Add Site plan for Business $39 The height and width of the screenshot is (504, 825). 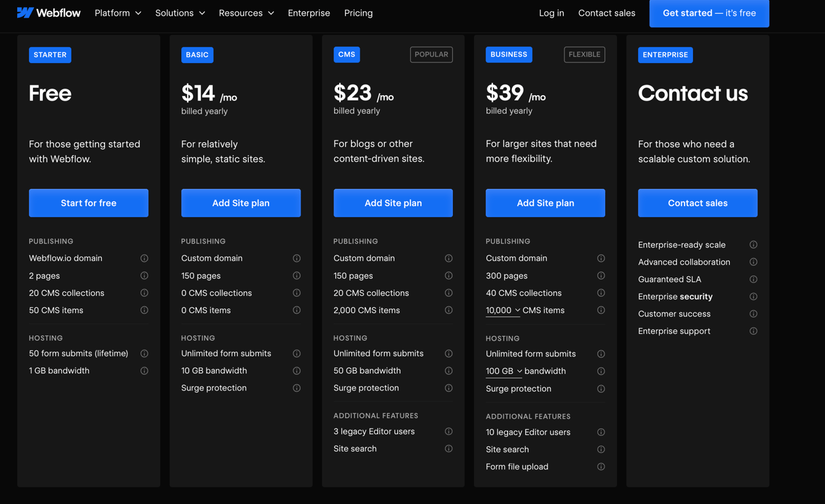[x=545, y=203]
